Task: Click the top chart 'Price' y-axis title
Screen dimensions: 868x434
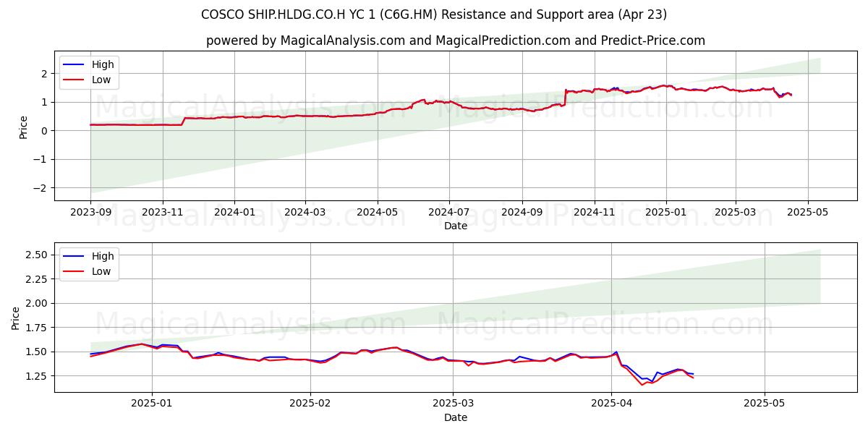Action: pyautogui.click(x=23, y=127)
